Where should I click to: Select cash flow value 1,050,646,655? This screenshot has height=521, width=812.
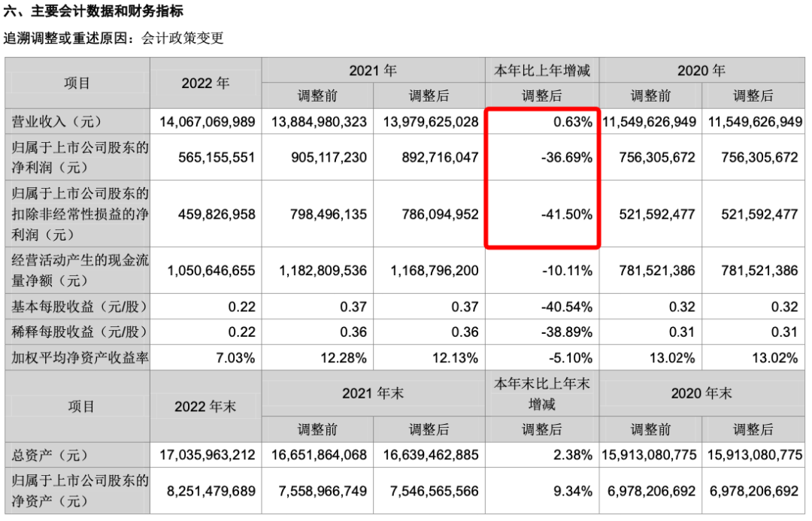211,271
